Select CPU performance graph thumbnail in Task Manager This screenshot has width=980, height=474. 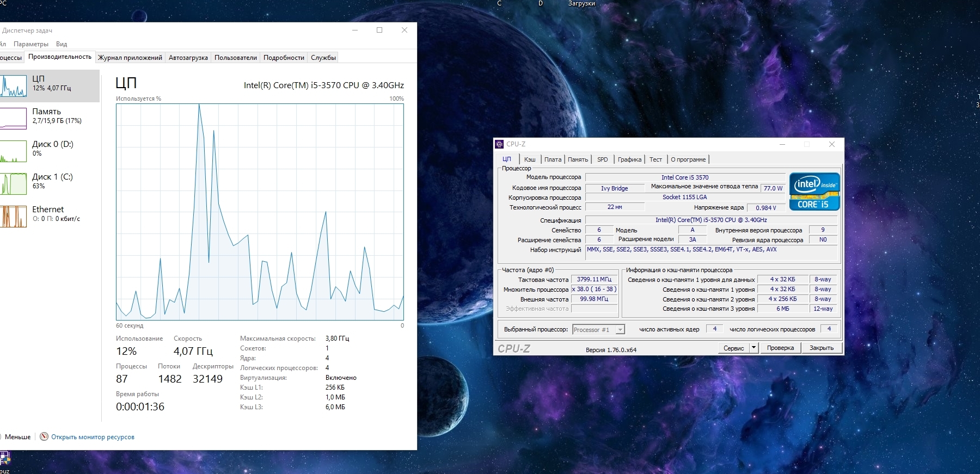(13, 86)
